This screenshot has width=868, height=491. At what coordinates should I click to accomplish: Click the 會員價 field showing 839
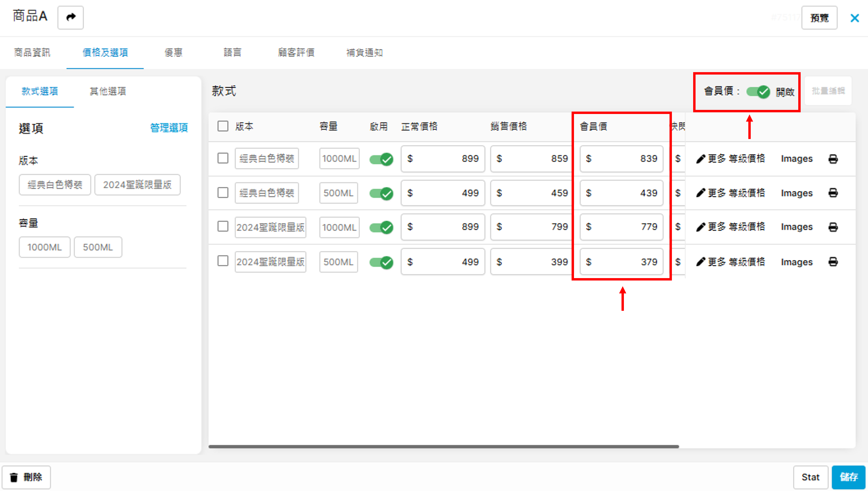coord(621,159)
